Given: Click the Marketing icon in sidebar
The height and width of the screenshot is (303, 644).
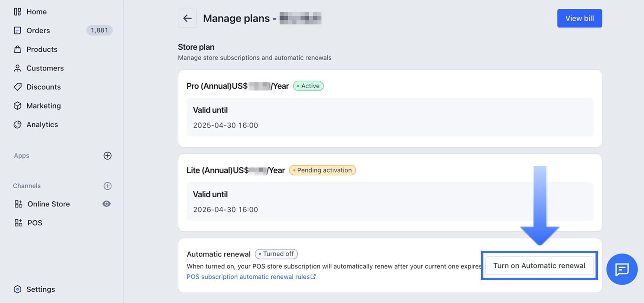Looking at the screenshot, I should (17, 106).
